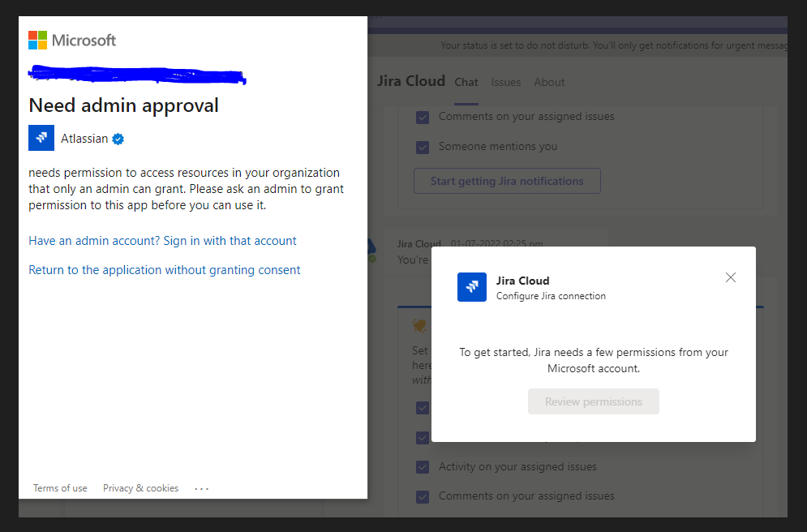The image size is (807, 532).
Task: Switch to the About tab
Action: 549,83
